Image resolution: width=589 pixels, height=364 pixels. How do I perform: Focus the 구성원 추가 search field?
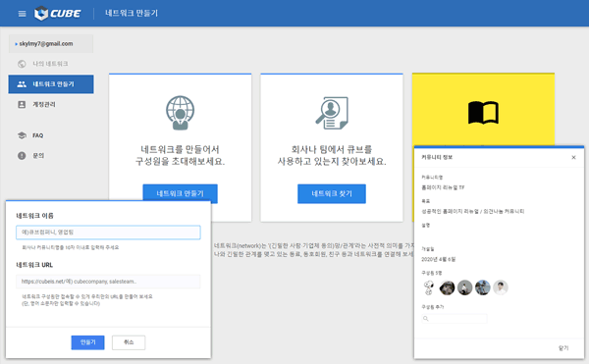(455, 319)
